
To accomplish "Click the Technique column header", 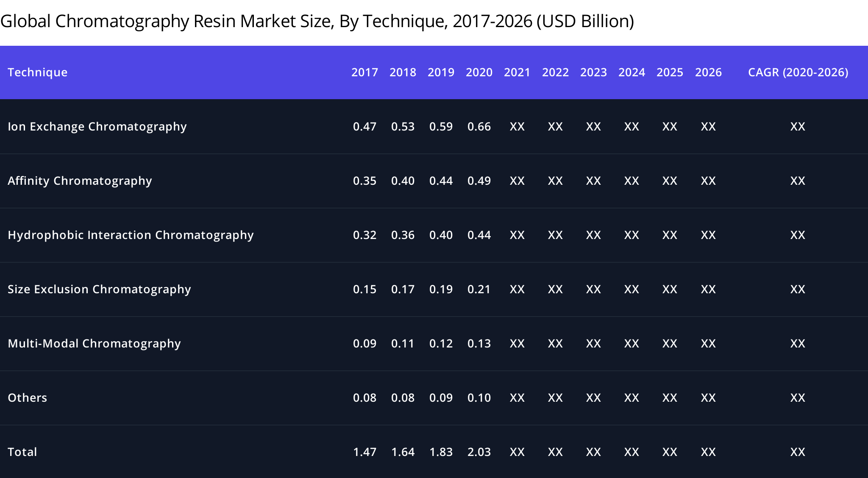I will click(x=38, y=72).
